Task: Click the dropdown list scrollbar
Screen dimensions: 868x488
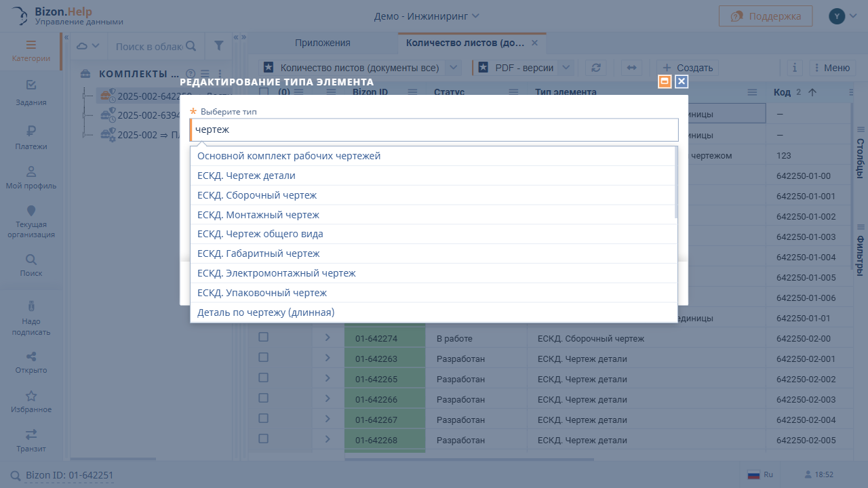Action: pyautogui.click(x=675, y=183)
